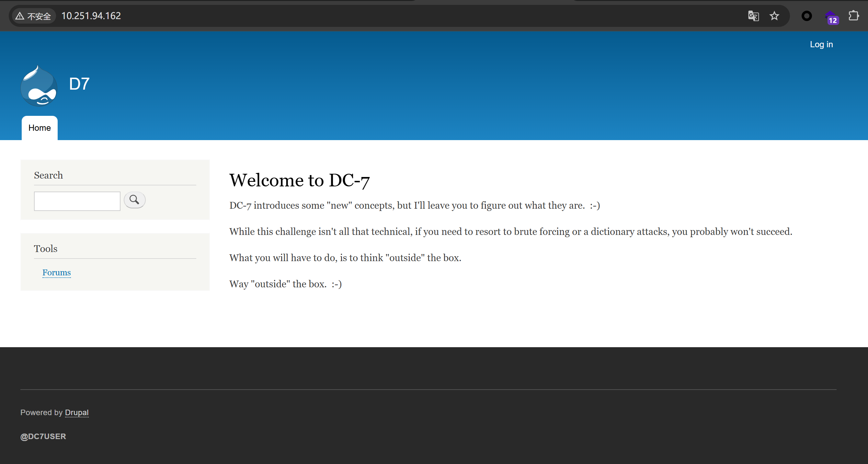Bookmark this page with star icon

774,16
